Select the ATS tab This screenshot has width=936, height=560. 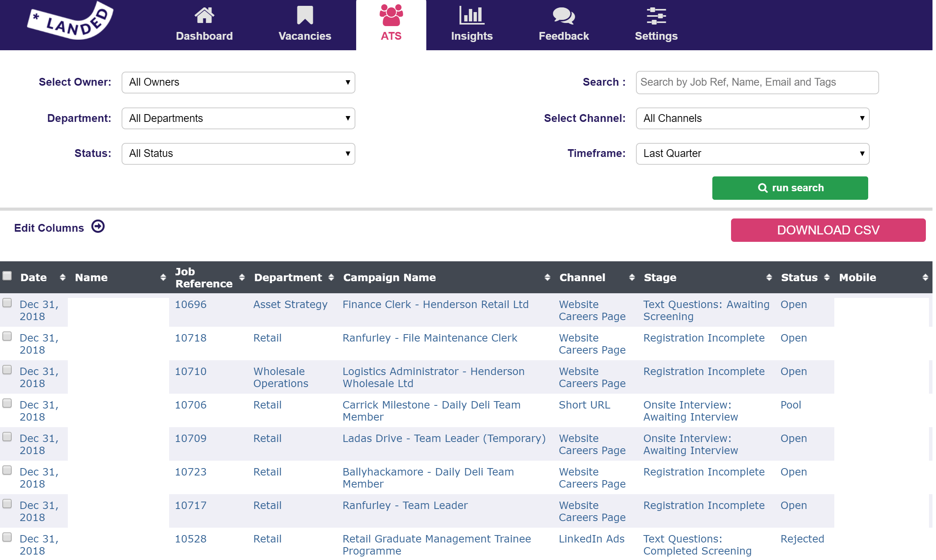pyautogui.click(x=391, y=25)
